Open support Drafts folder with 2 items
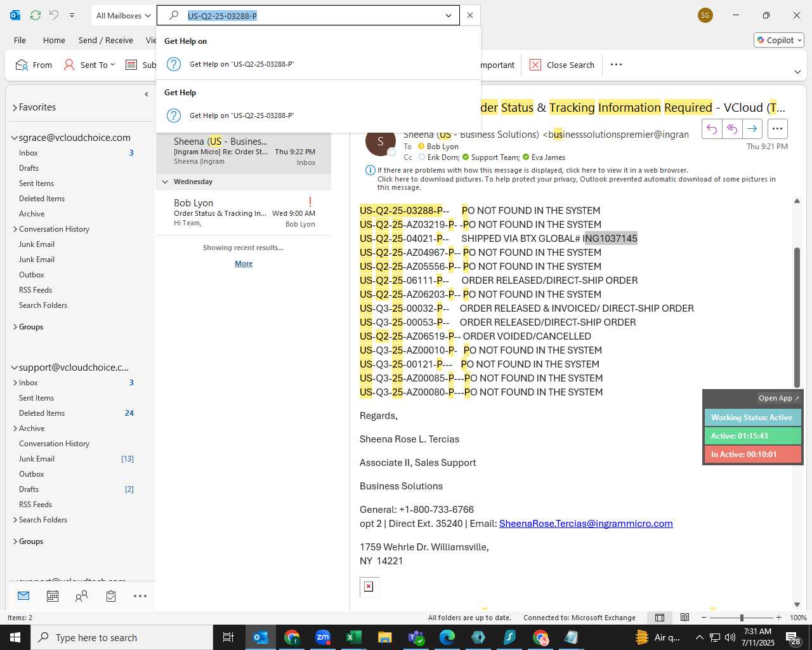Viewport: 812px width, 650px height. click(29, 489)
